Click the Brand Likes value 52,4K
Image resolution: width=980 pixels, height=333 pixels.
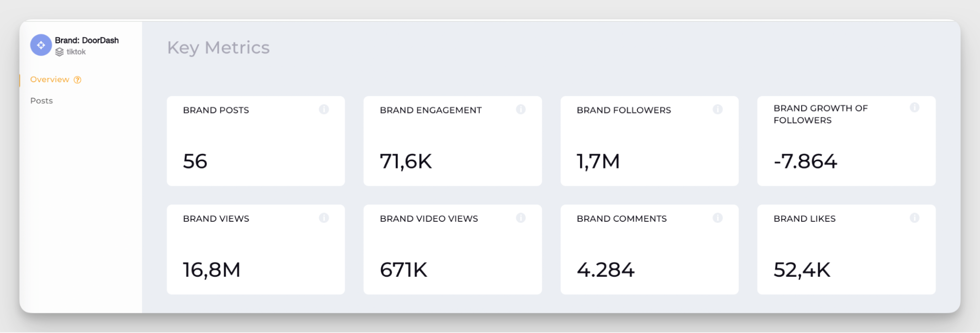click(x=802, y=270)
